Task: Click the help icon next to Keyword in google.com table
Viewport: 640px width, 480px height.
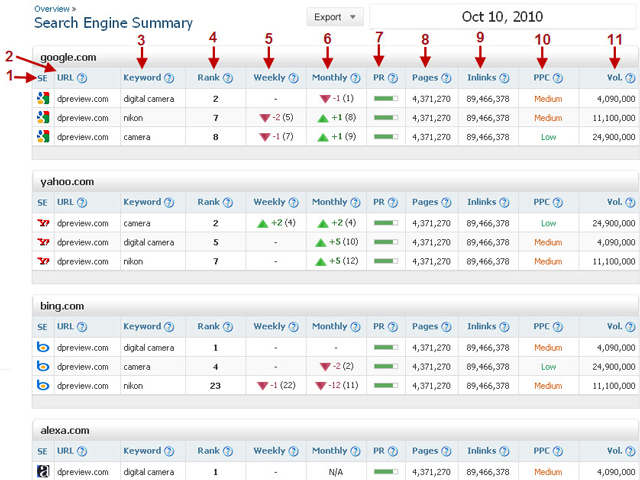Action: point(170,78)
